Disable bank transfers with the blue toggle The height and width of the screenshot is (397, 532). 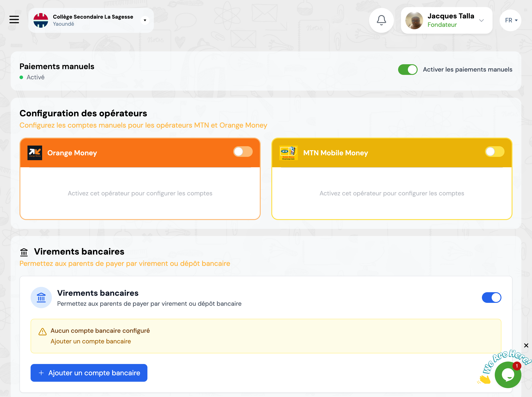tap(491, 297)
